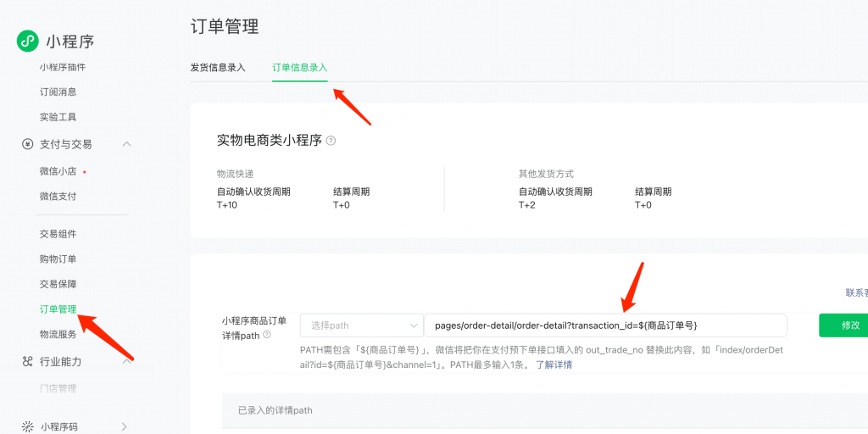Collapse the 支付与交易 section chevron
The width and height of the screenshot is (868, 434).
pyautogui.click(x=127, y=144)
